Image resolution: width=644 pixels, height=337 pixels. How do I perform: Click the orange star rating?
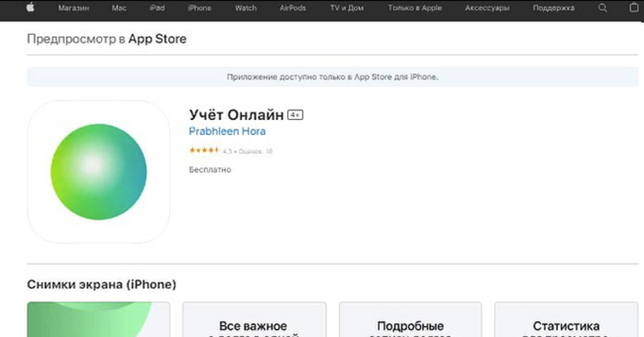[x=204, y=151]
